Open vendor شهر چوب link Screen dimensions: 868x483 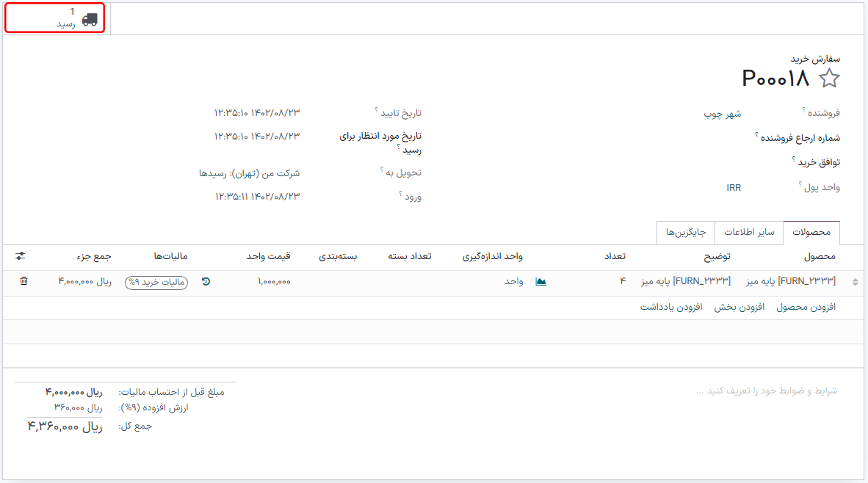click(x=722, y=114)
